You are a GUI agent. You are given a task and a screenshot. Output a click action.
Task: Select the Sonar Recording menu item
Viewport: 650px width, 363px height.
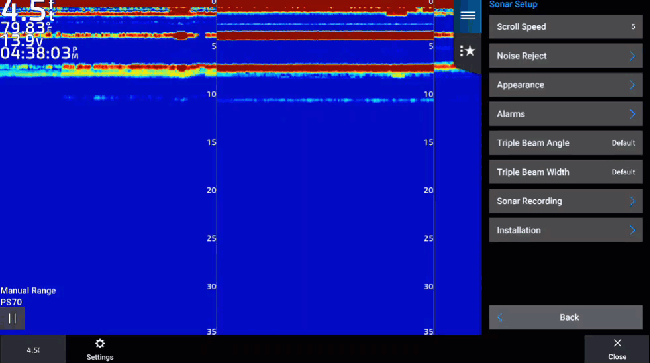(566, 201)
